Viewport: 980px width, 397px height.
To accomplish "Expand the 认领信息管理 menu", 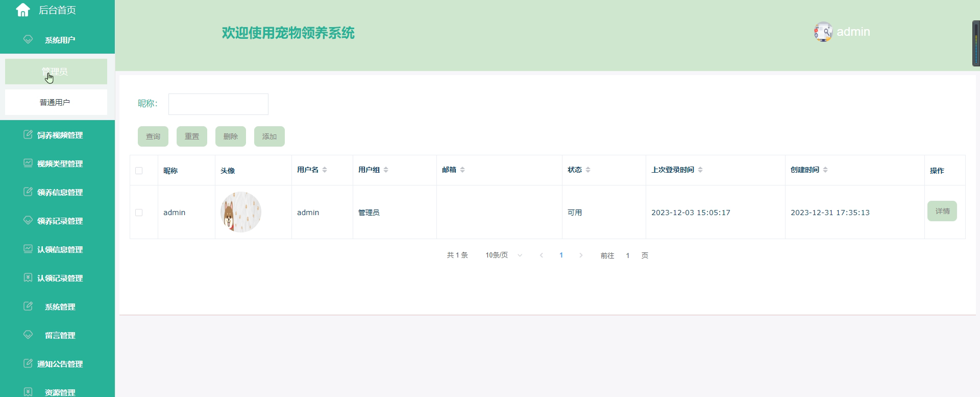I will [x=57, y=249].
